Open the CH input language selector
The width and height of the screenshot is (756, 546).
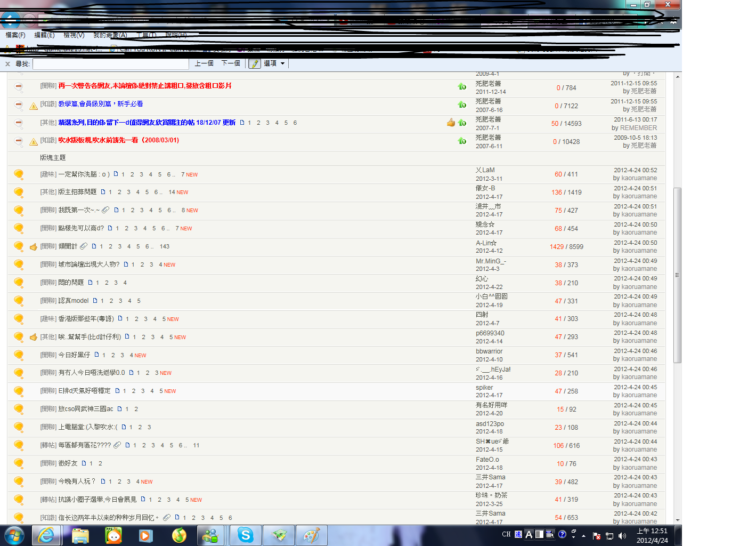pos(506,534)
